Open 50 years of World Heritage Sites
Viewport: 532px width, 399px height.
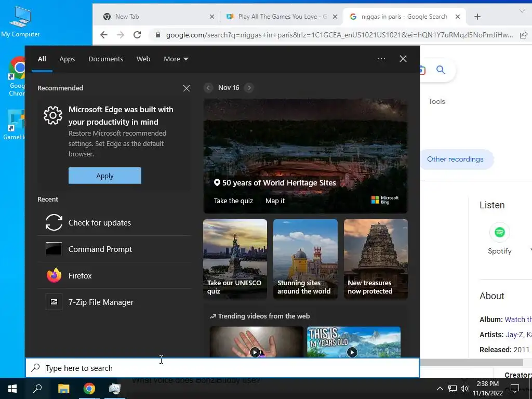[279, 183]
